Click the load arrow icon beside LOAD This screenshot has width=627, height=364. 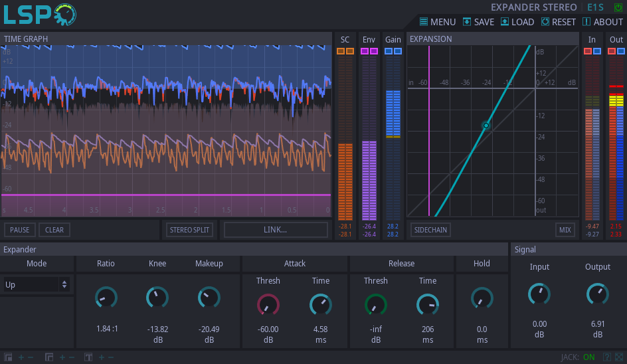tap(505, 22)
